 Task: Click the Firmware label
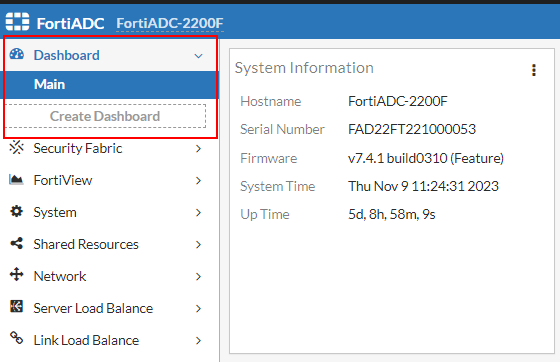pos(269,158)
